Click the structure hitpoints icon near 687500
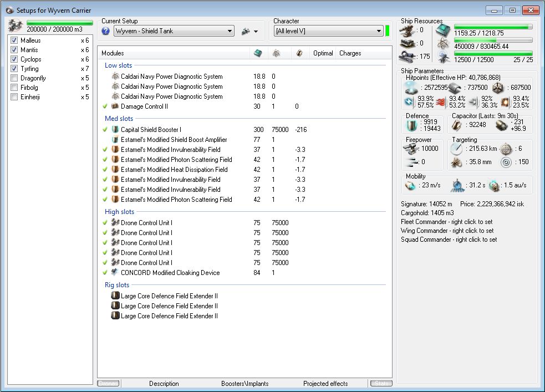Viewport: 545px width, 392px height. [498, 88]
